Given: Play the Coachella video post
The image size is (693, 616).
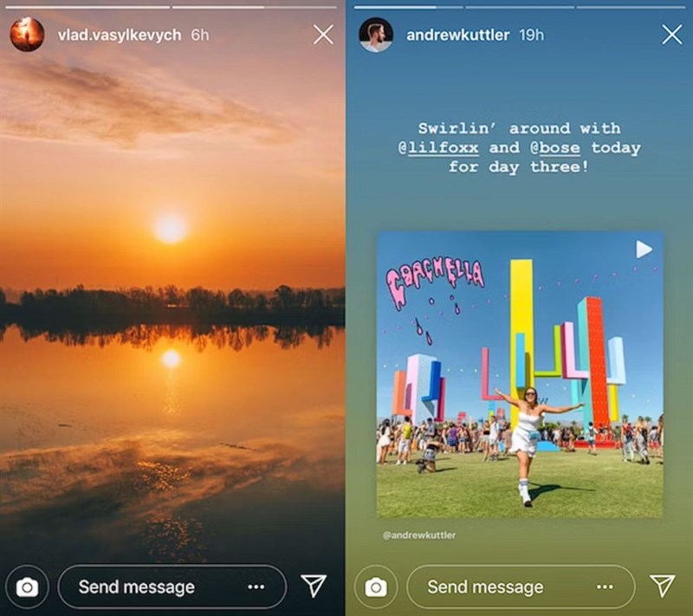Looking at the screenshot, I should [644, 250].
